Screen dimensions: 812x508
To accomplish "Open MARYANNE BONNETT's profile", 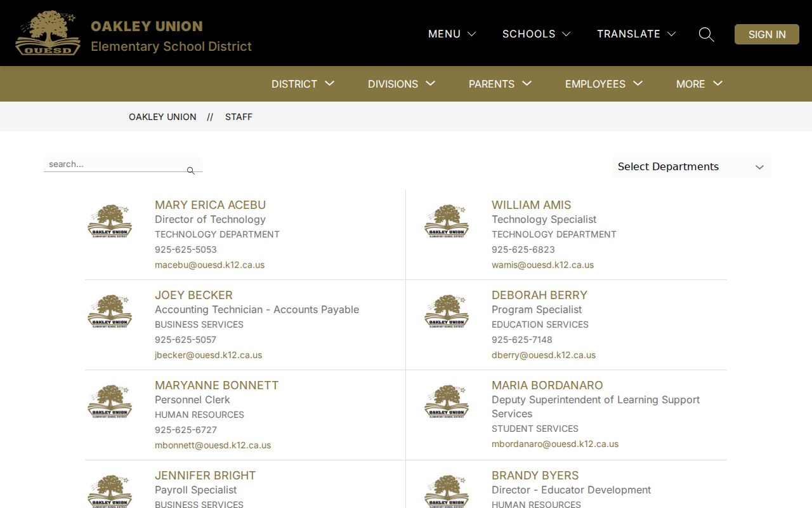I will point(216,385).
